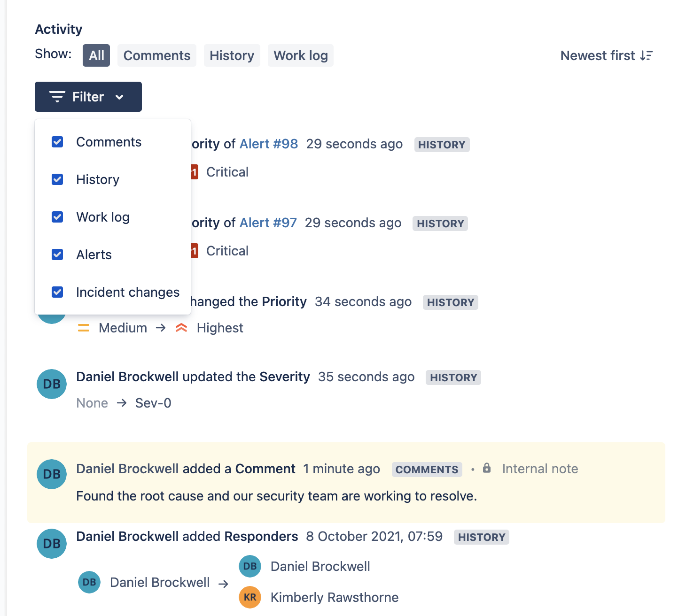Expand the Filter dropdown chevron
This screenshot has height=616, width=686.
pos(120,97)
